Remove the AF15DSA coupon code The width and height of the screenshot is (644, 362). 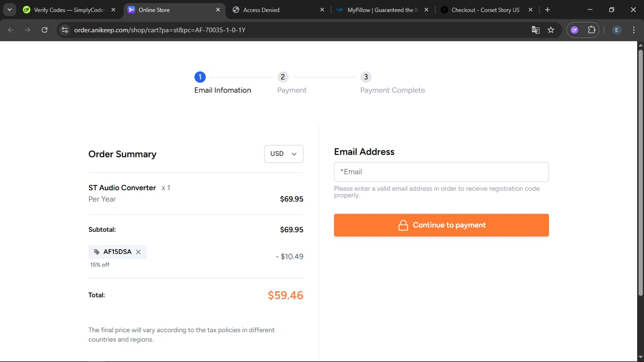click(x=138, y=252)
